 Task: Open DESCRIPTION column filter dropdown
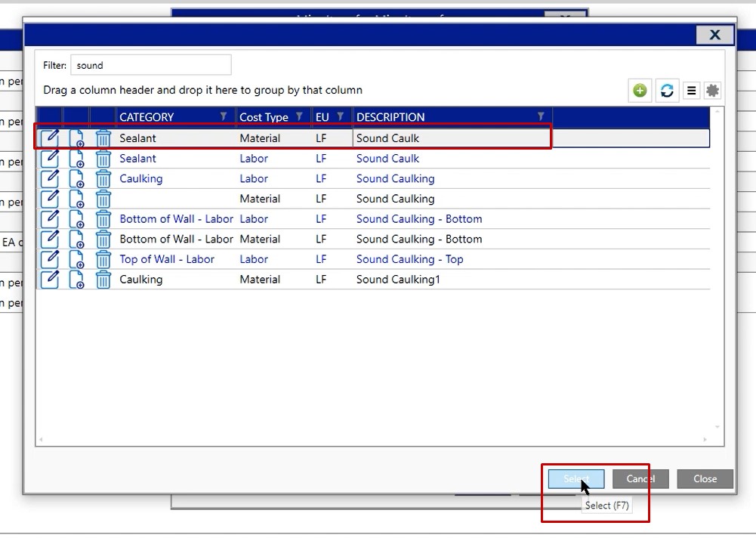[x=541, y=116]
